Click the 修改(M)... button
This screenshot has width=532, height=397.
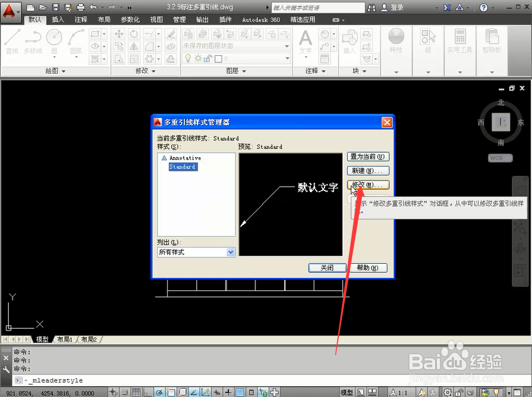click(368, 185)
